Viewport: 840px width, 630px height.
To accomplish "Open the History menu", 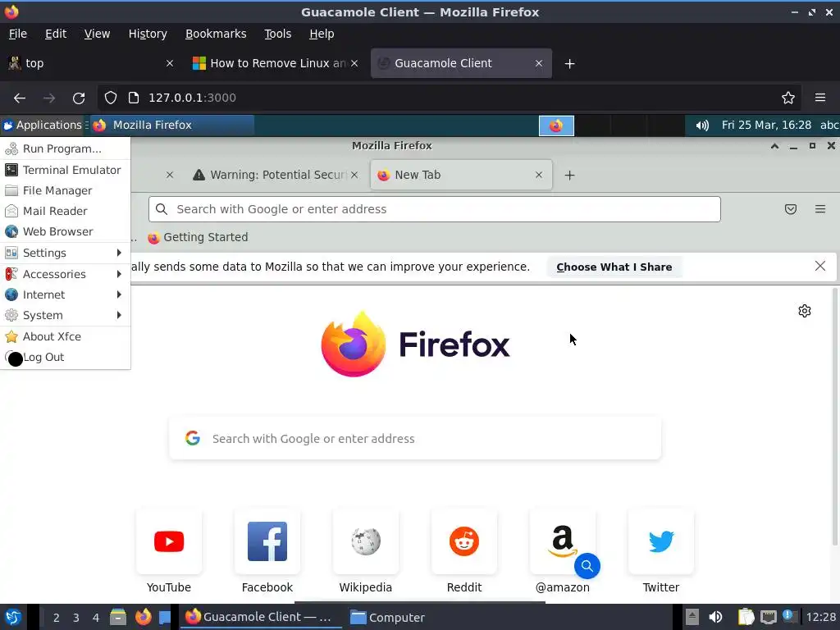I will 148,34.
